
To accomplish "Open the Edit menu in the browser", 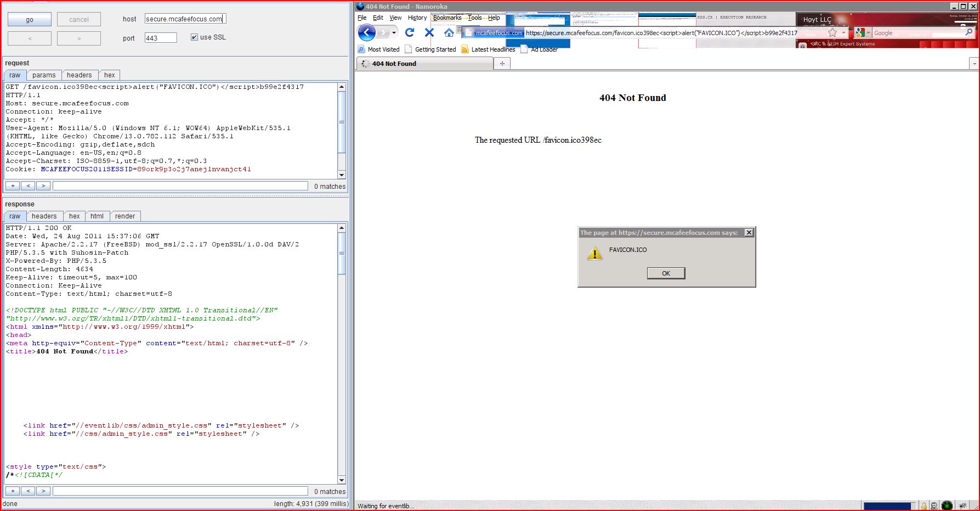I will point(378,18).
